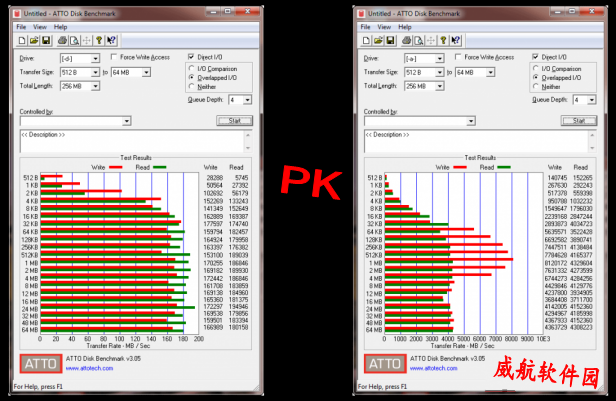The image size is (616, 401).
Task: Open Queue Depth dropdown in right window
Action: (592, 100)
